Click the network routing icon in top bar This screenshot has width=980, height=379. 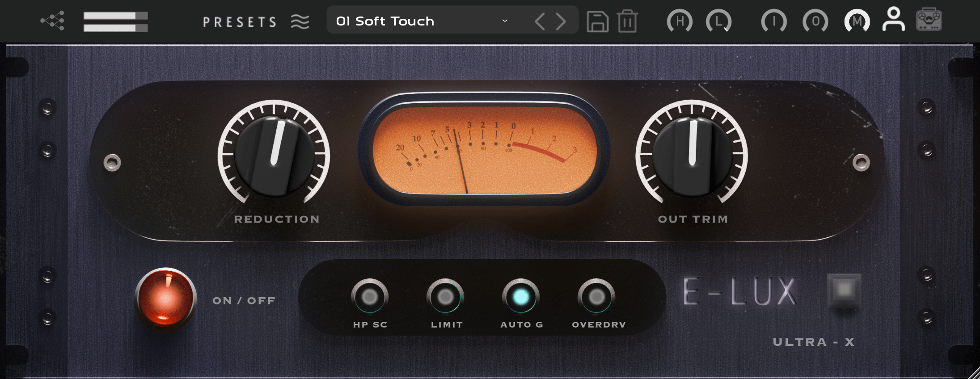53,21
